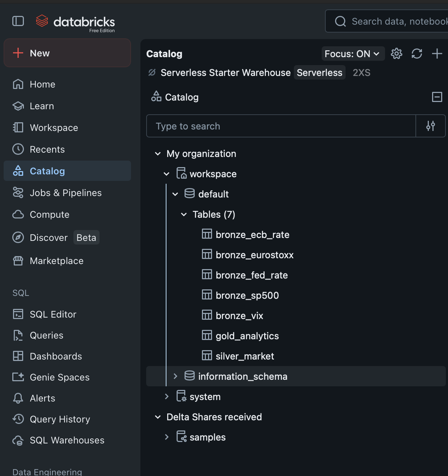448x476 pixels.
Task: Refresh the catalog with the refresh icon
Action: [417, 54]
